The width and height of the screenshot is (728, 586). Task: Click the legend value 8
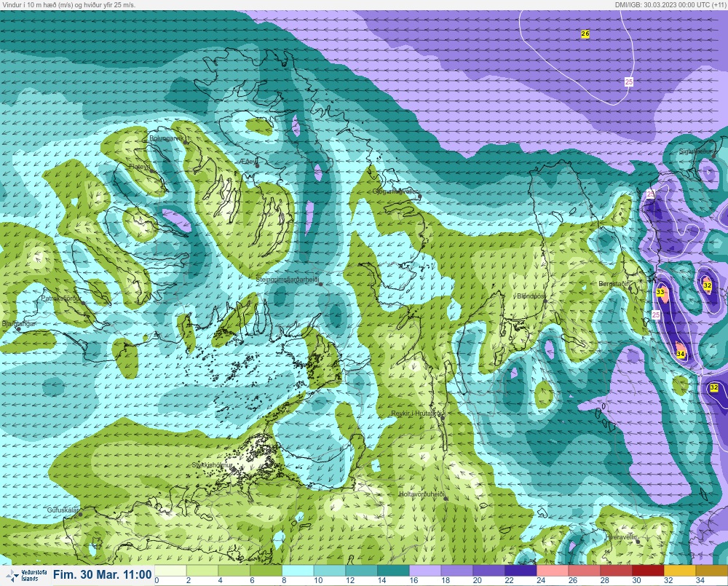click(283, 580)
